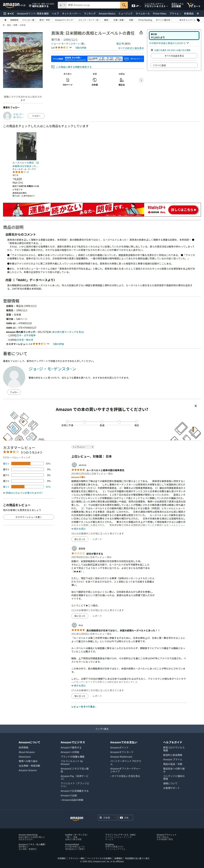
Task: Click the next arrow in product details carousel
Action: [141, 80]
